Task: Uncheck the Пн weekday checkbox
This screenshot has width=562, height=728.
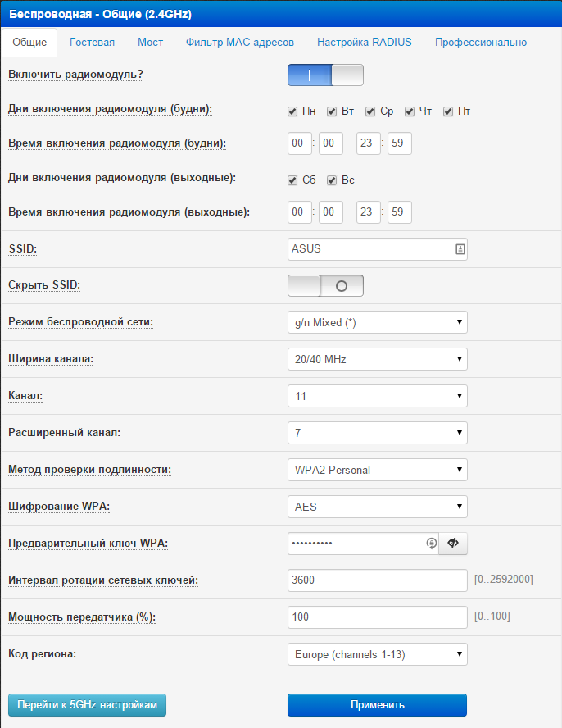Action: click(292, 111)
